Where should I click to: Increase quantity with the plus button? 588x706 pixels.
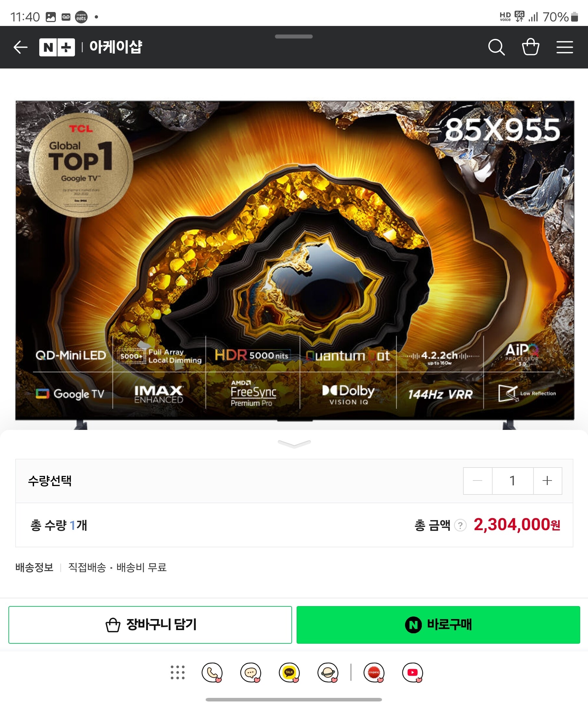[x=547, y=481]
